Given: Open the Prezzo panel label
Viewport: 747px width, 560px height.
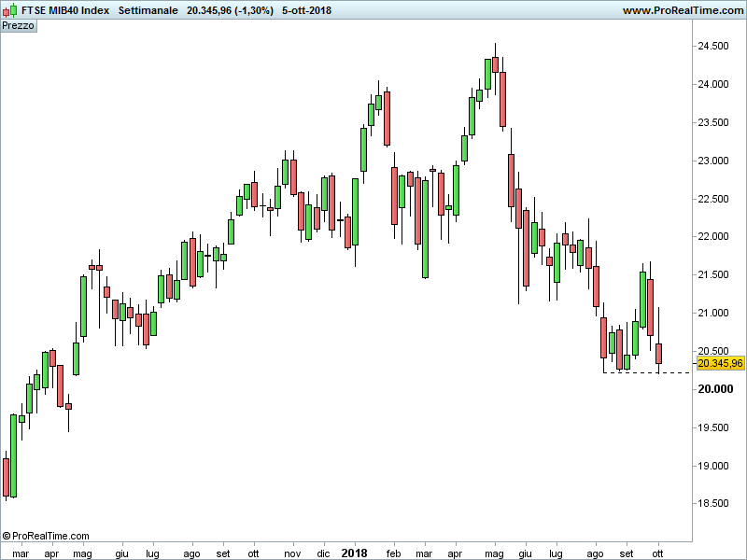Looking at the screenshot, I should pyautogui.click(x=18, y=25).
